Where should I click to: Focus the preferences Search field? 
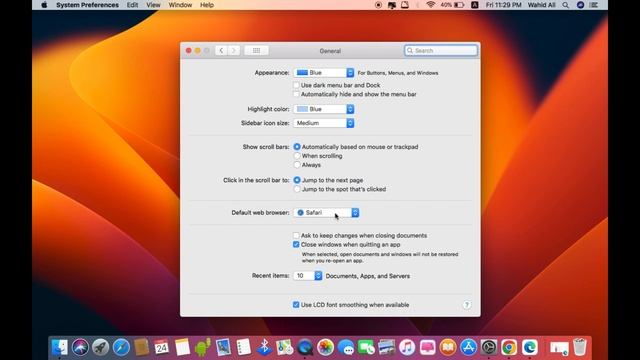441,51
